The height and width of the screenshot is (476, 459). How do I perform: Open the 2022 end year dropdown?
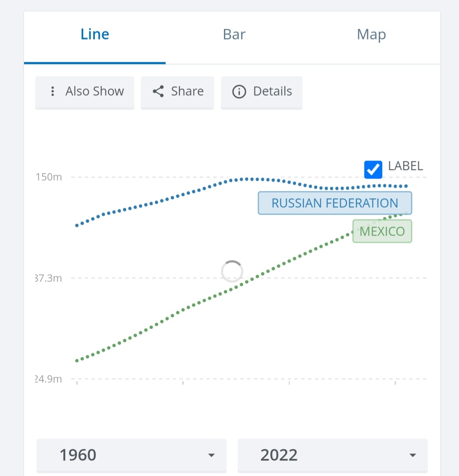[x=332, y=455]
